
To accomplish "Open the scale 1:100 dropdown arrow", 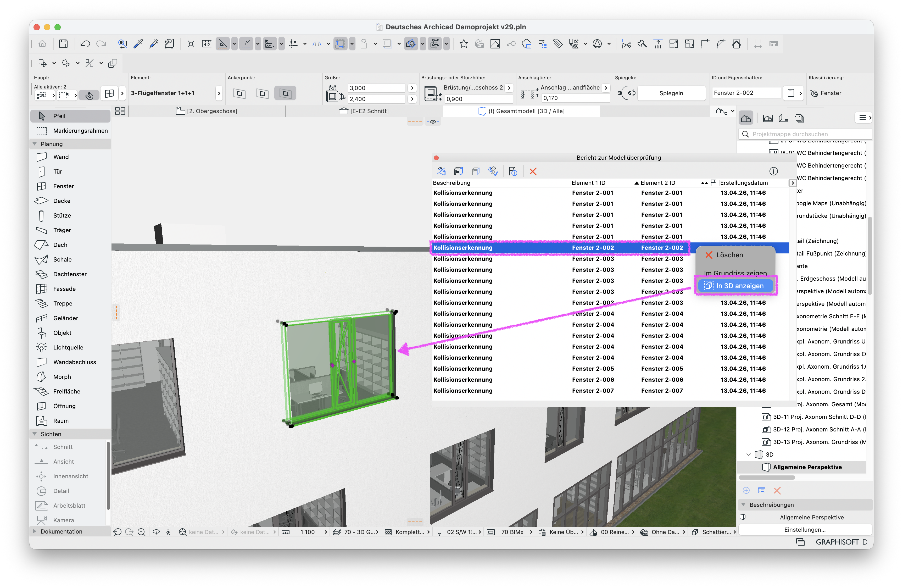I will click(x=326, y=532).
